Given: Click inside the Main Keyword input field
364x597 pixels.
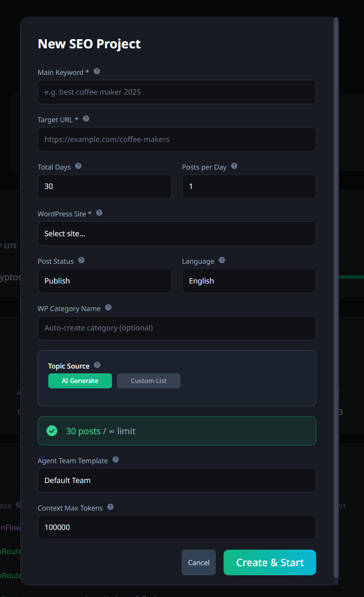Looking at the screenshot, I should (x=177, y=92).
